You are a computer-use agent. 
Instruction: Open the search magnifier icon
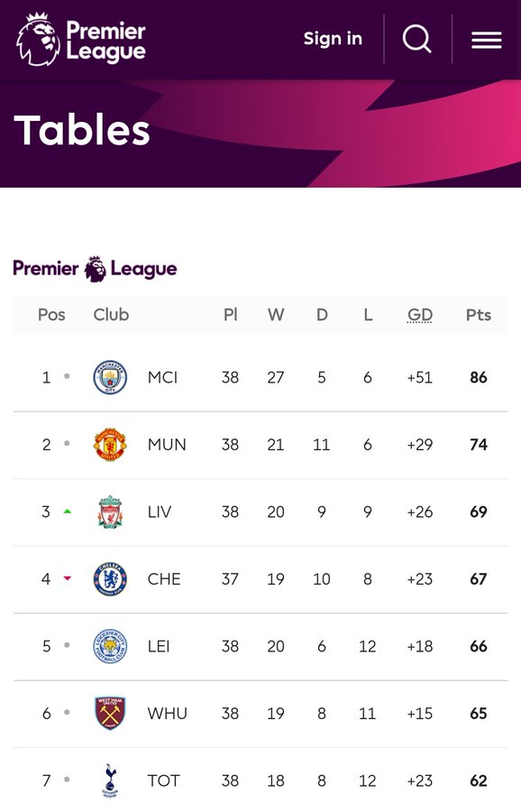click(x=417, y=38)
